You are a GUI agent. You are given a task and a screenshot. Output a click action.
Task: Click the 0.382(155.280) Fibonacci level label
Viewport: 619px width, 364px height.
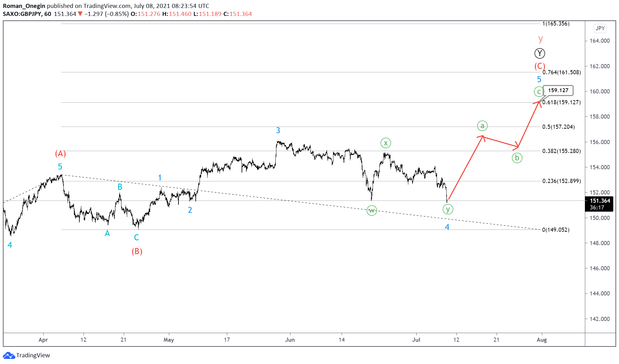coord(561,151)
